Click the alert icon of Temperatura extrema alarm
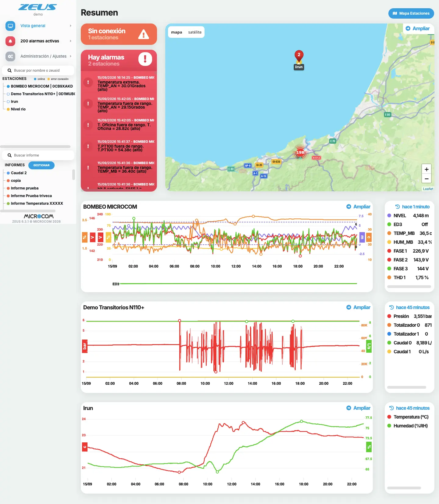Viewport: 439px width, 504px height. tap(88, 82)
